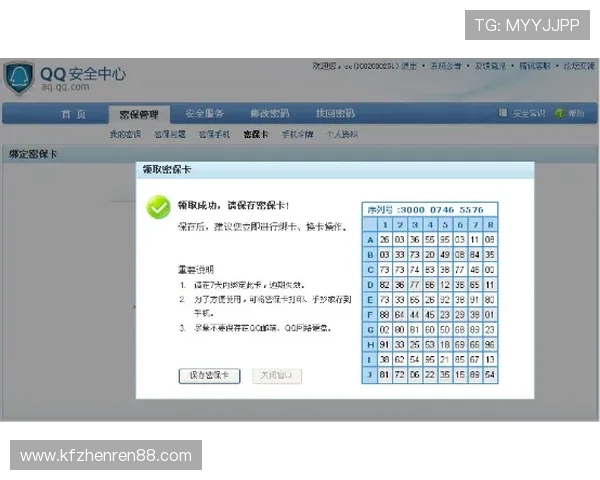600x480 pixels.
Task: Click cell B5 showing 49
Action: pos(445,255)
